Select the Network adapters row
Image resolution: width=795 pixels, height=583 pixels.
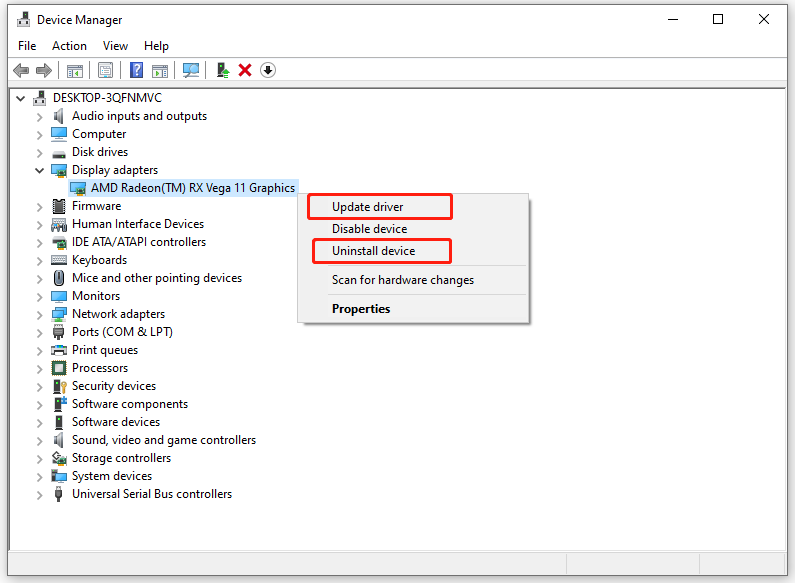coord(118,314)
